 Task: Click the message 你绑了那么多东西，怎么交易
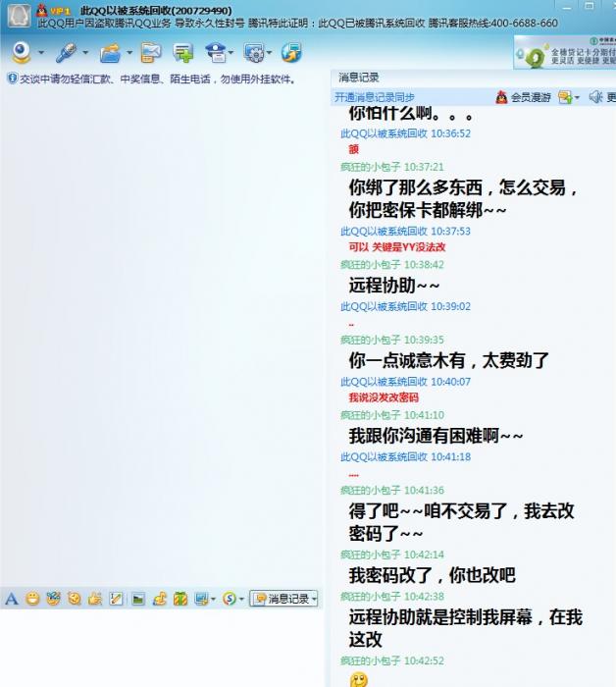[463, 199]
